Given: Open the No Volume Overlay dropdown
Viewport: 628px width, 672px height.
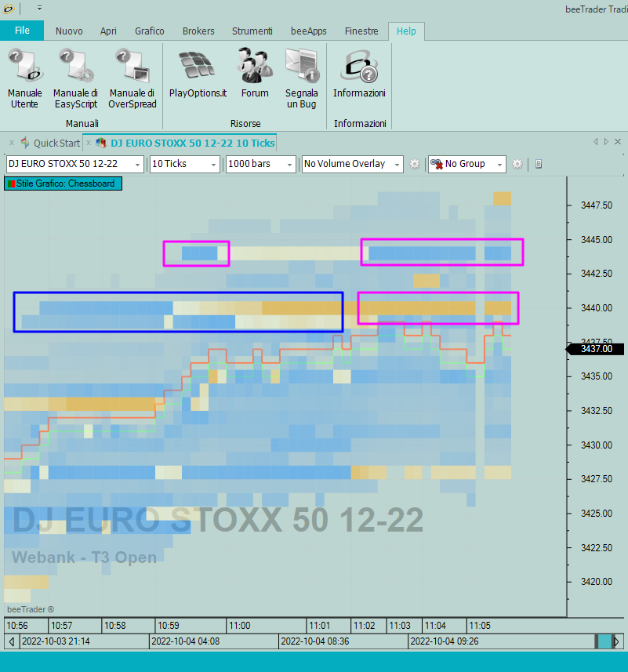Looking at the screenshot, I should 353,164.
